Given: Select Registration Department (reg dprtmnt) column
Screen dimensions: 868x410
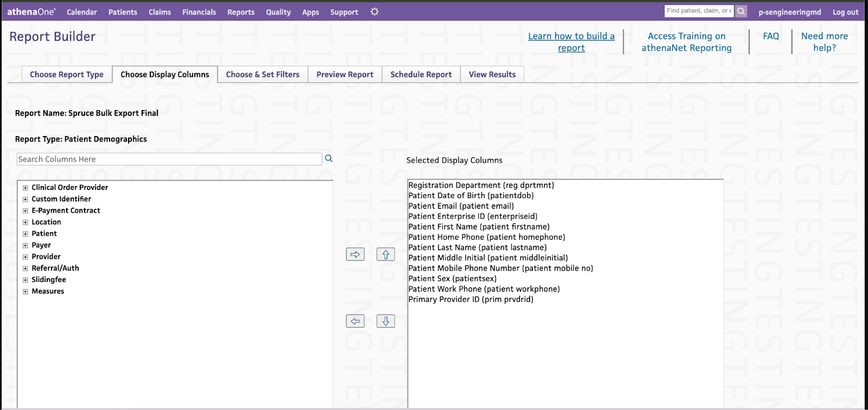Looking at the screenshot, I should click(x=481, y=185).
